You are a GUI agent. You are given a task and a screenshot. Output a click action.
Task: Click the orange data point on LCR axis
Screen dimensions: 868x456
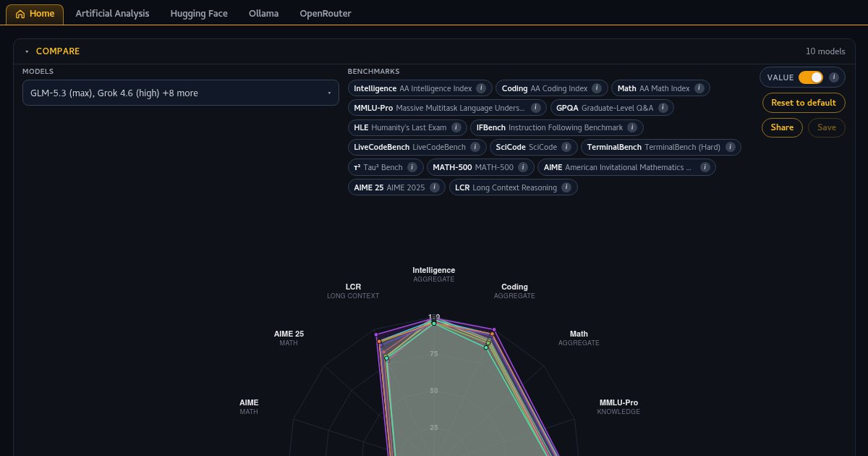379,340
